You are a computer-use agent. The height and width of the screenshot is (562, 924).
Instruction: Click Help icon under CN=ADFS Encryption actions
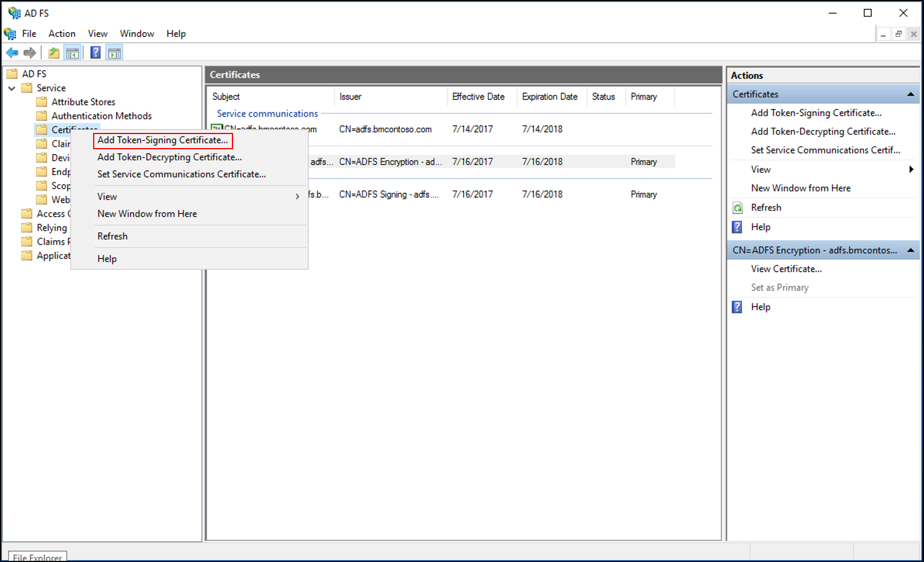(738, 307)
